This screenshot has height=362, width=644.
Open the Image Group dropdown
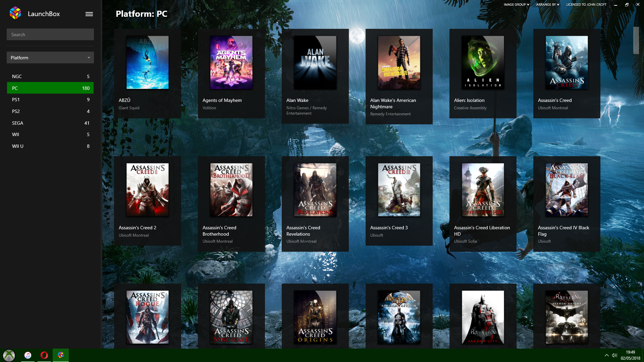tap(516, 5)
